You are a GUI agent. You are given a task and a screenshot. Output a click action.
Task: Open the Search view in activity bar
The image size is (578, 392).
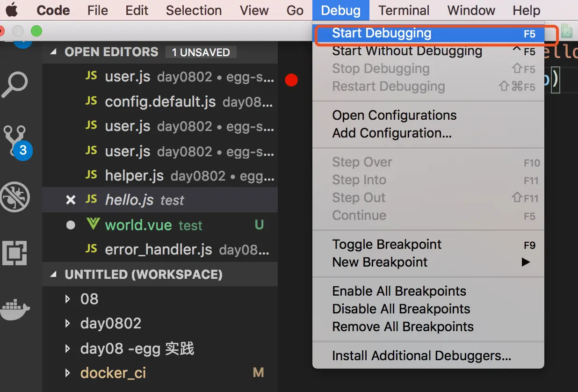(14, 85)
